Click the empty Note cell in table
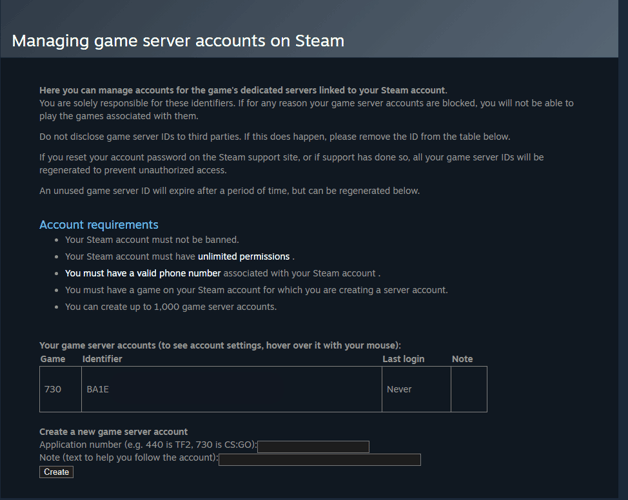 tap(468, 389)
